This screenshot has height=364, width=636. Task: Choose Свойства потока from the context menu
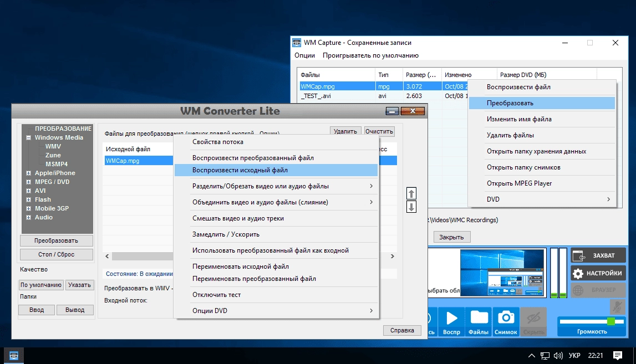[x=276, y=142]
